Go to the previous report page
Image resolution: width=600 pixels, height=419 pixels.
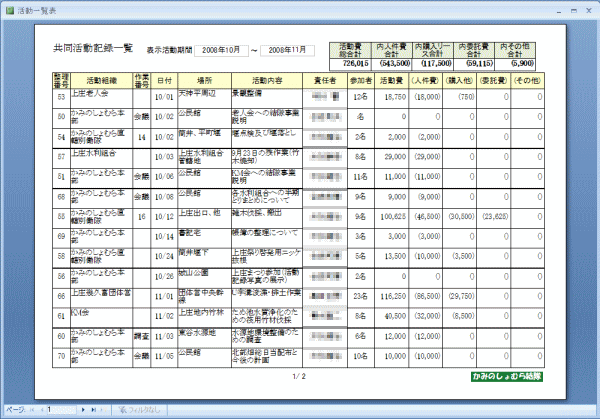coord(41,411)
